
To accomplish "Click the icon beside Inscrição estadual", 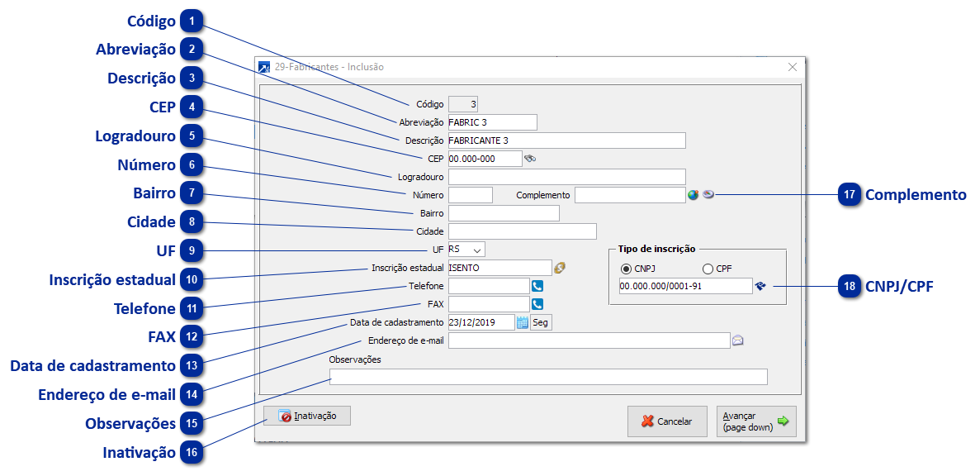I will [x=560, y=268].
